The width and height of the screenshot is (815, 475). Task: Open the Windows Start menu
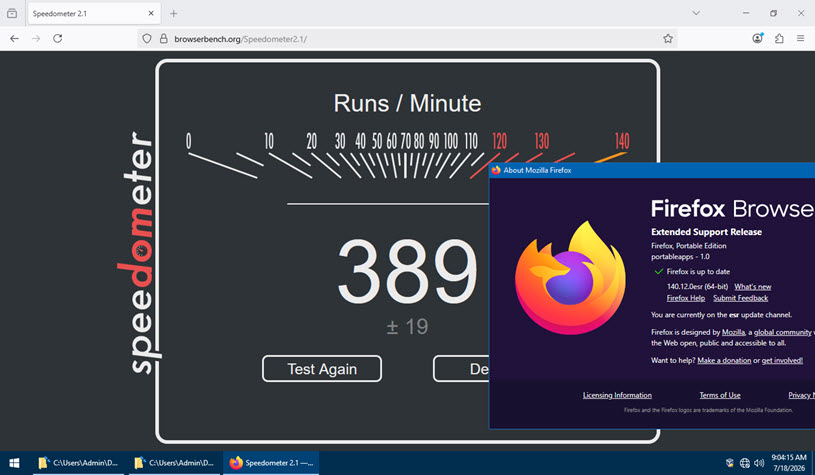[15, 463]
